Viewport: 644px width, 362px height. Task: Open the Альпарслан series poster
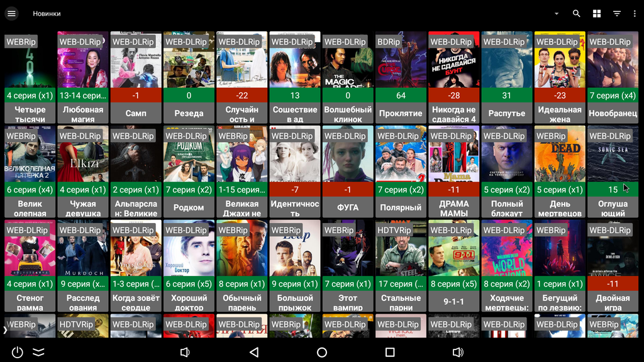[136, 154]
